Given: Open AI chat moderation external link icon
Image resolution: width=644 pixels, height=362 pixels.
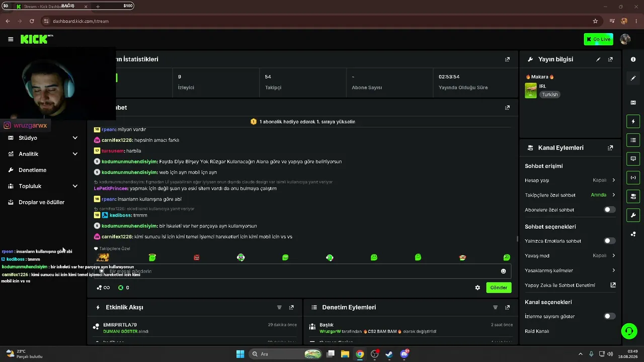Looking at the screenshot, I should tap(613, 285).
